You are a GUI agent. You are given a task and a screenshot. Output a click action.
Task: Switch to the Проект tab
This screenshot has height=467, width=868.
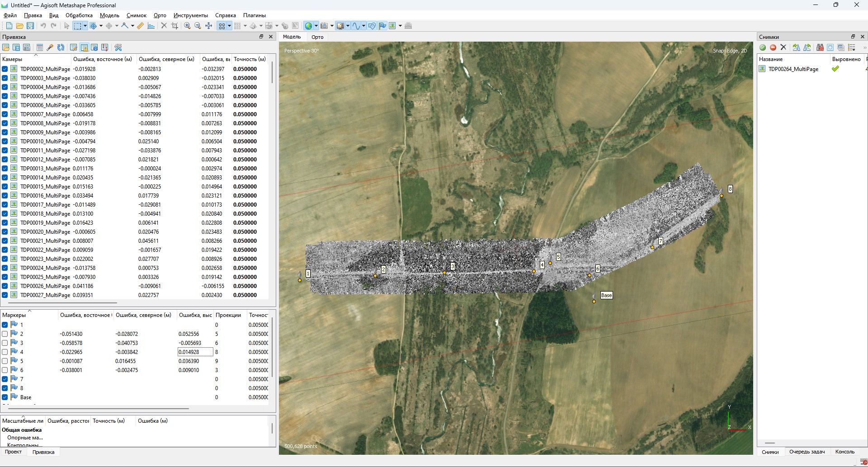(13, 452)
